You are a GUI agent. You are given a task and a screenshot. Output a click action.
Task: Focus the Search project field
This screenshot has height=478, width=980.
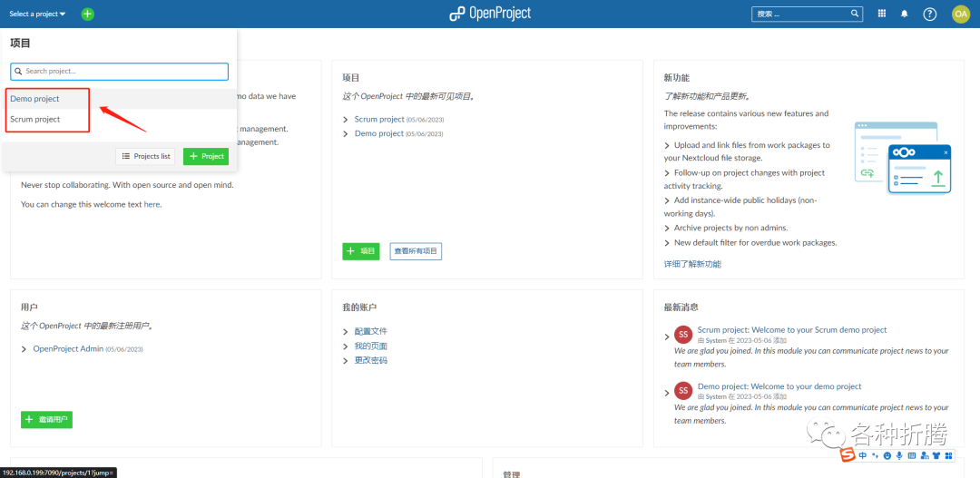pyautogui.click(x=120, y=72)
